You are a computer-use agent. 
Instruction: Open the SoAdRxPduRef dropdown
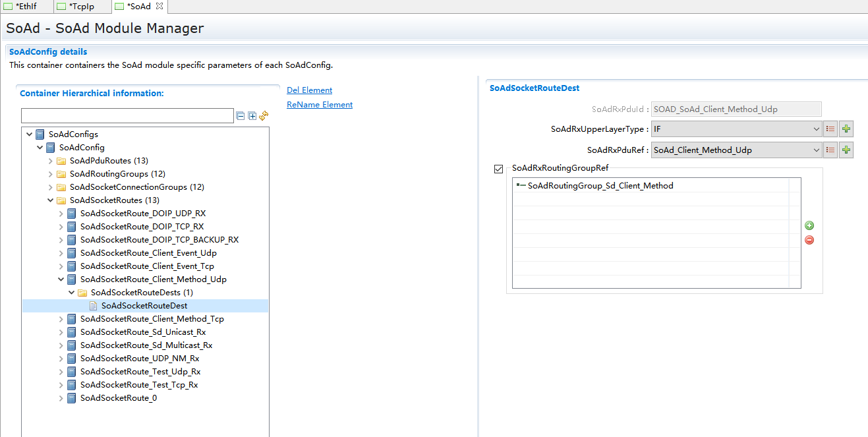[x=816, y=150]
